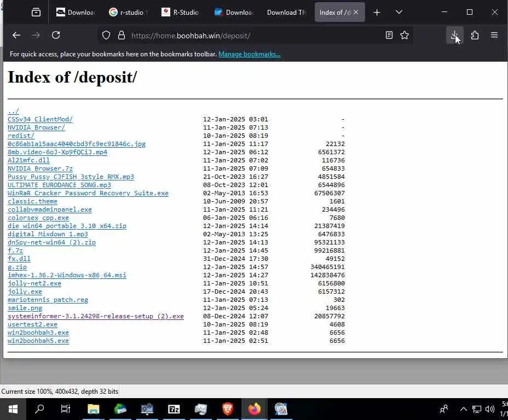Download colorsex_cpp.exe
Screen dimensions: 508x420
click(38, 218)
